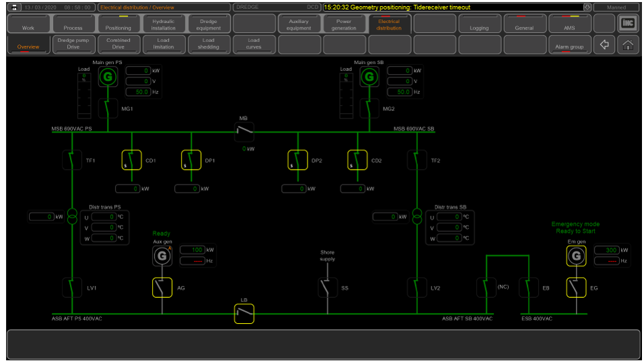644x363 pixels.
Task: Open the Alarm group page
Action: tap(570, 44)
